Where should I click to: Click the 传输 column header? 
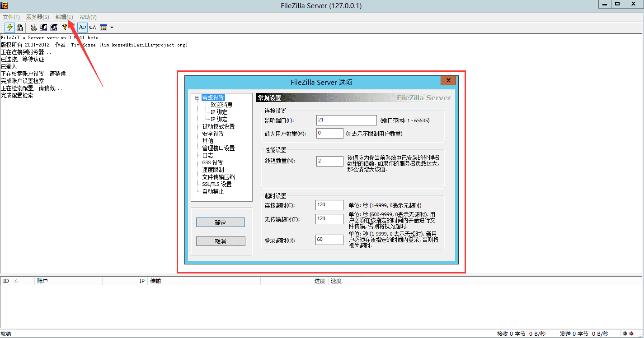[x=204, y=281]
